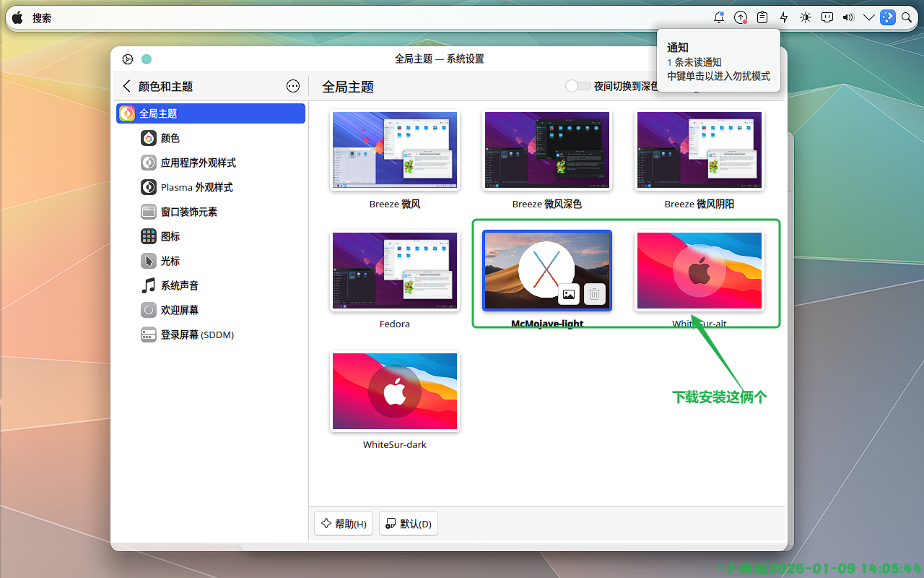Open Plasma 外观样式 settings page
This screenshot has height=578, width=924.
coord(196,187)
